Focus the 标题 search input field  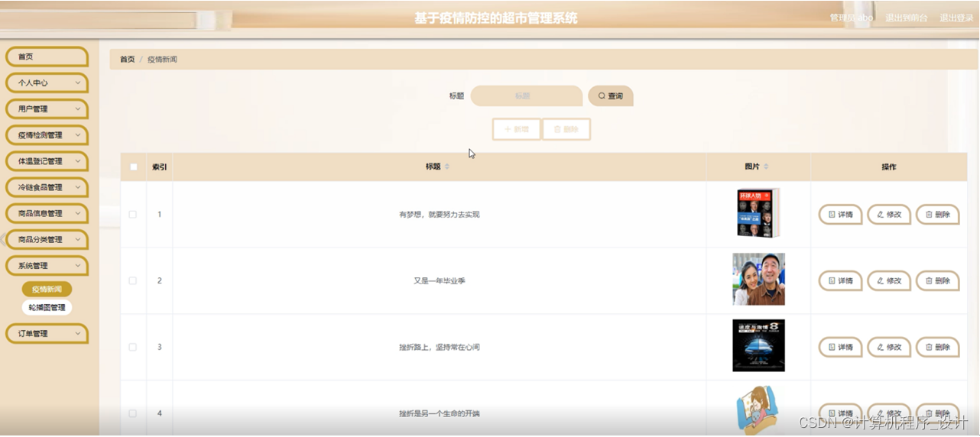tap(527, 96)
